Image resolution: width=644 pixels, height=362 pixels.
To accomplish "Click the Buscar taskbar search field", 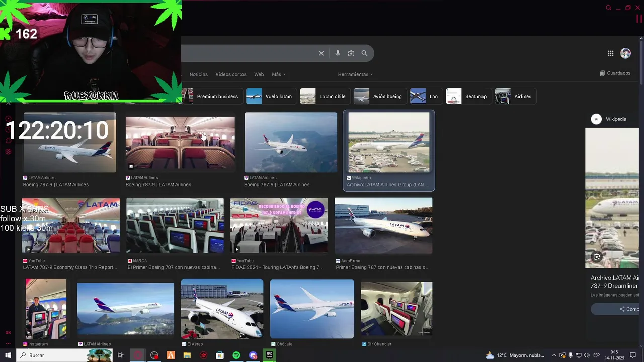I will (64, 355).
